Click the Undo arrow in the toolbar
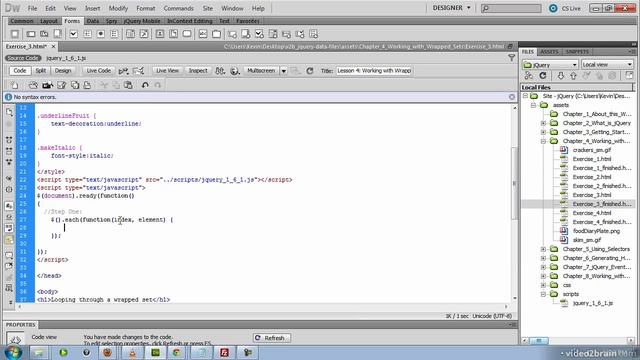Screen dimensions: 640x360 pyautogui.click(x=145, y=85)
